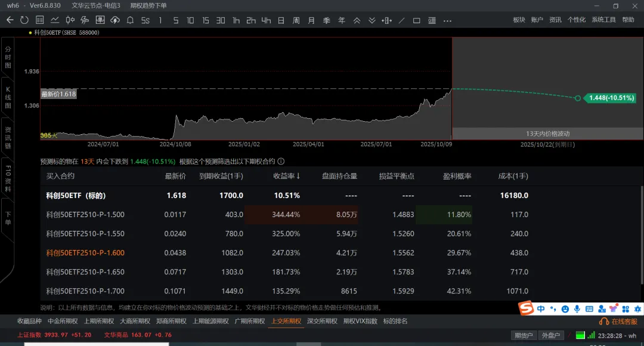Open the 账户 menu
The image size is (644, 346).
[x=537, y=20]
